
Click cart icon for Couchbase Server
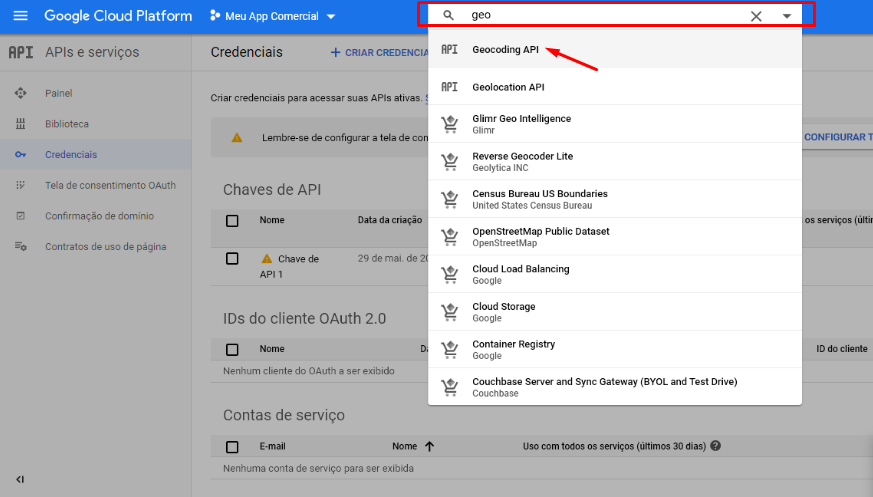(x=449, y=387)
